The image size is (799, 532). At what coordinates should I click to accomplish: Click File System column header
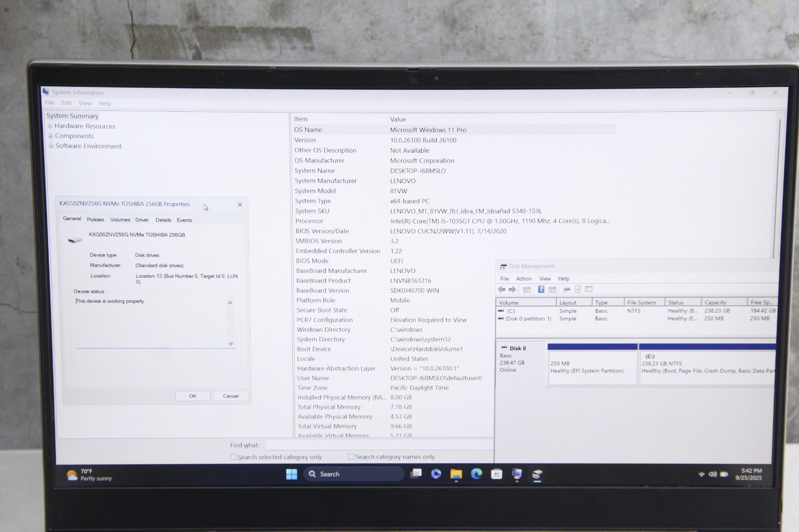(644, 302)
